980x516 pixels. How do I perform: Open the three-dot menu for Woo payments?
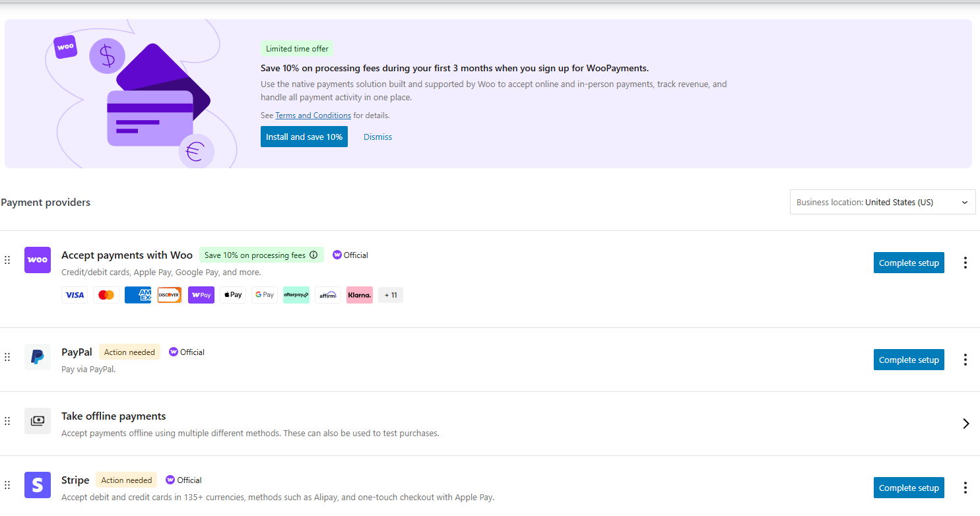click(x=965, y=263)
